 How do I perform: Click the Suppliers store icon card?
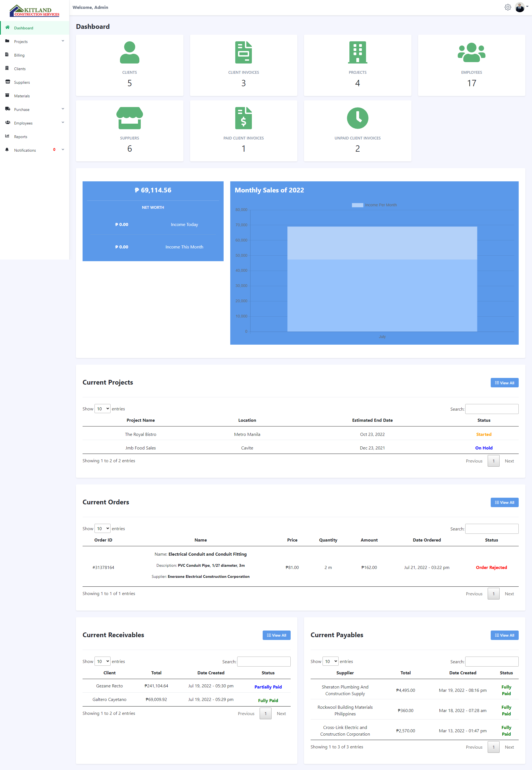click(x=129, y=118)
